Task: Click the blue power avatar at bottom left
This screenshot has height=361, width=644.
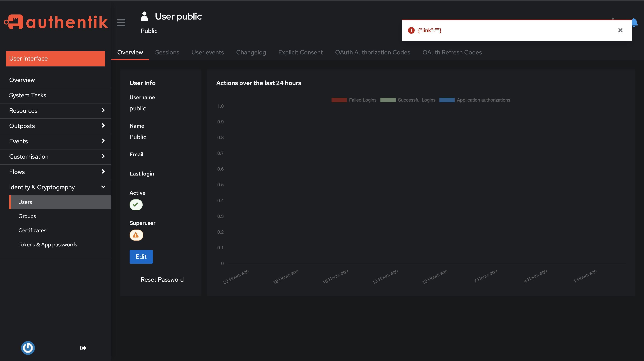Action: (x=28, y=348)
